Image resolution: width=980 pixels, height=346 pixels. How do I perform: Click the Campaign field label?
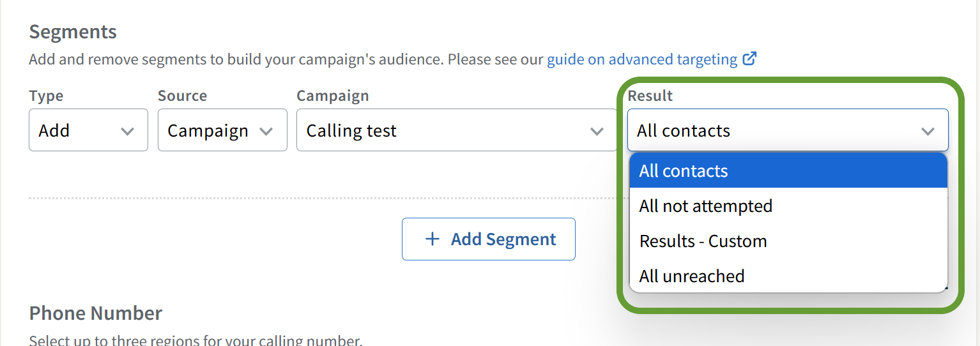[332, 96]
